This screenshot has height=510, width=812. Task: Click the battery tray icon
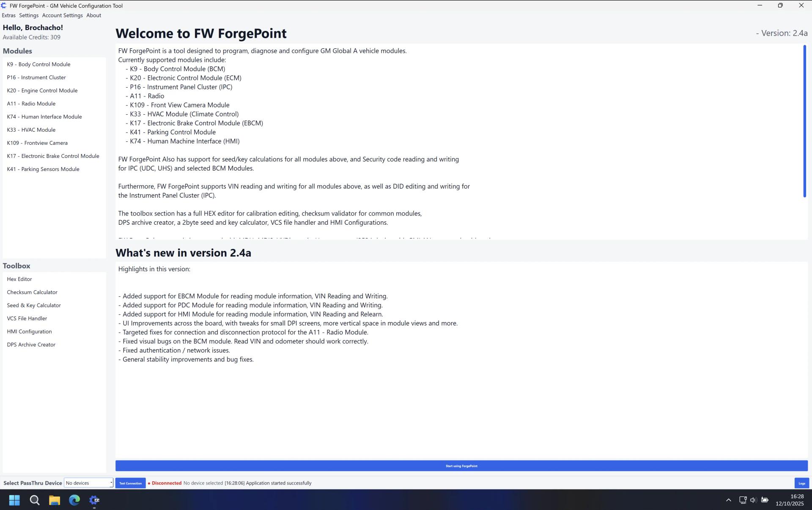[x=765, y=500]
